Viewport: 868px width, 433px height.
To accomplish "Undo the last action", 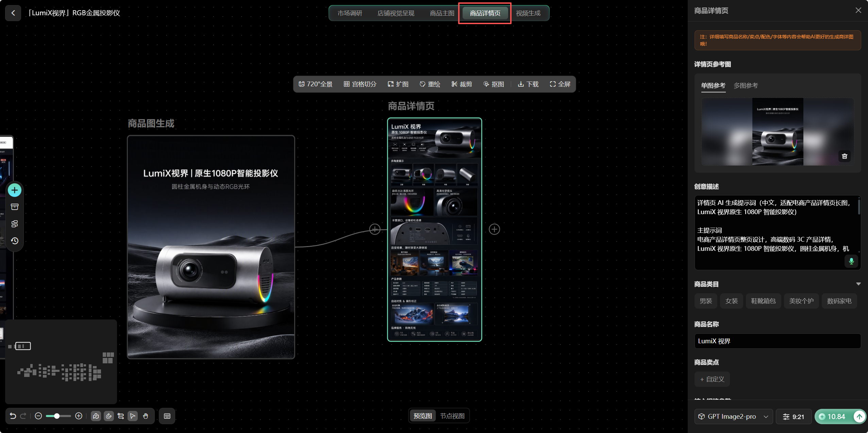I will pyautogui.click(x=13, y=416).
